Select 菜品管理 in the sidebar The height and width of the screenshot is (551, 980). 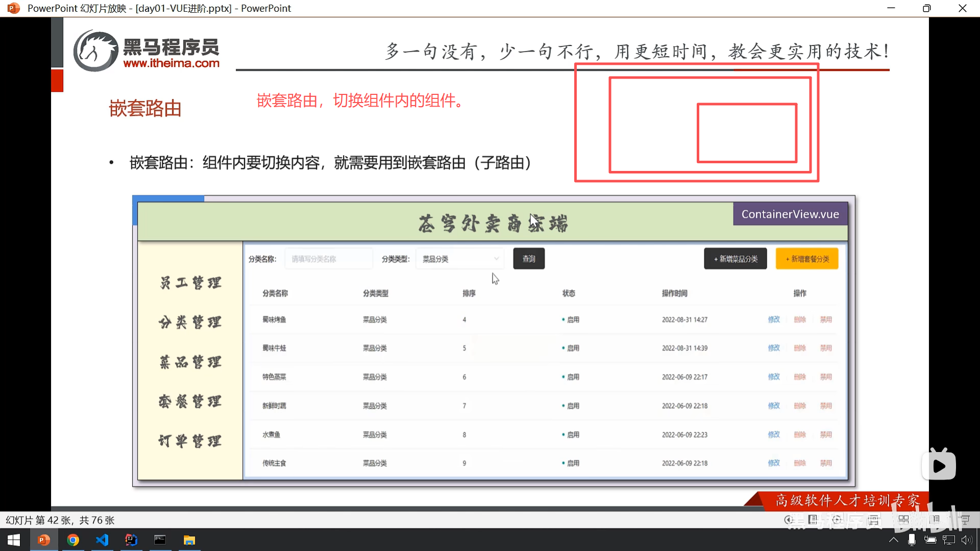click(190, 362)
